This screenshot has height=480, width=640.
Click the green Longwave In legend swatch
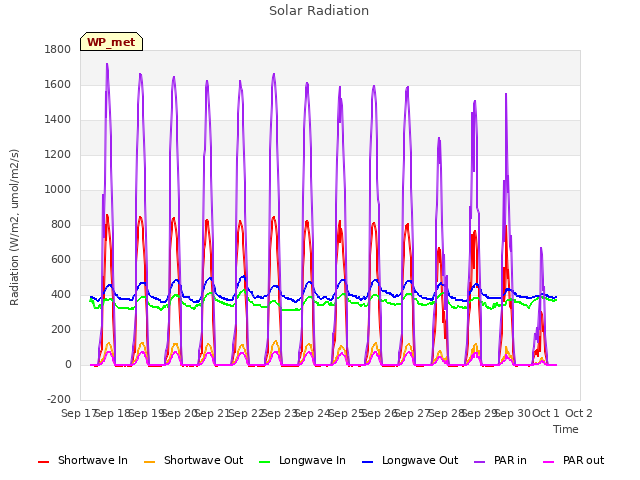(x=264, y=462)
